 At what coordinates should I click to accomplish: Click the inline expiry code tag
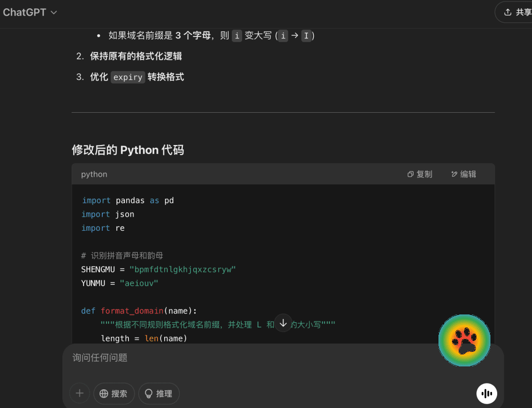pos(128,77)
